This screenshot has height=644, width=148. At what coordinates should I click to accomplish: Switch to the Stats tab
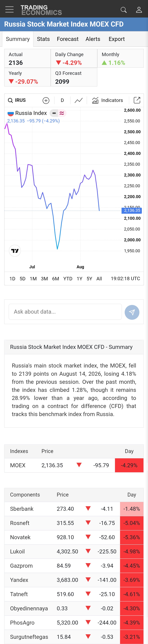click(x=43, y=39)
